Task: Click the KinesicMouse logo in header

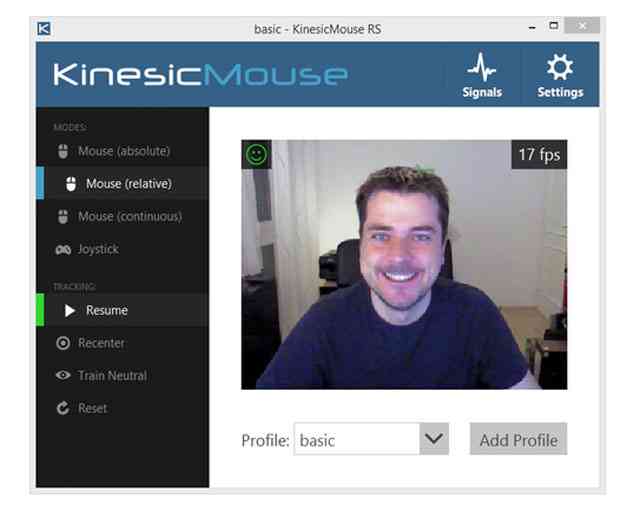Action: (201, 75)
